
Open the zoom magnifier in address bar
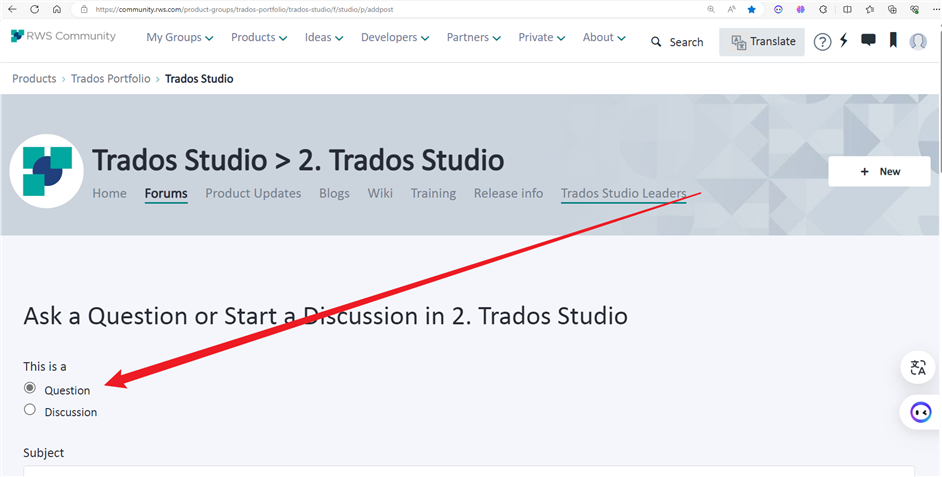click(711, 9)
